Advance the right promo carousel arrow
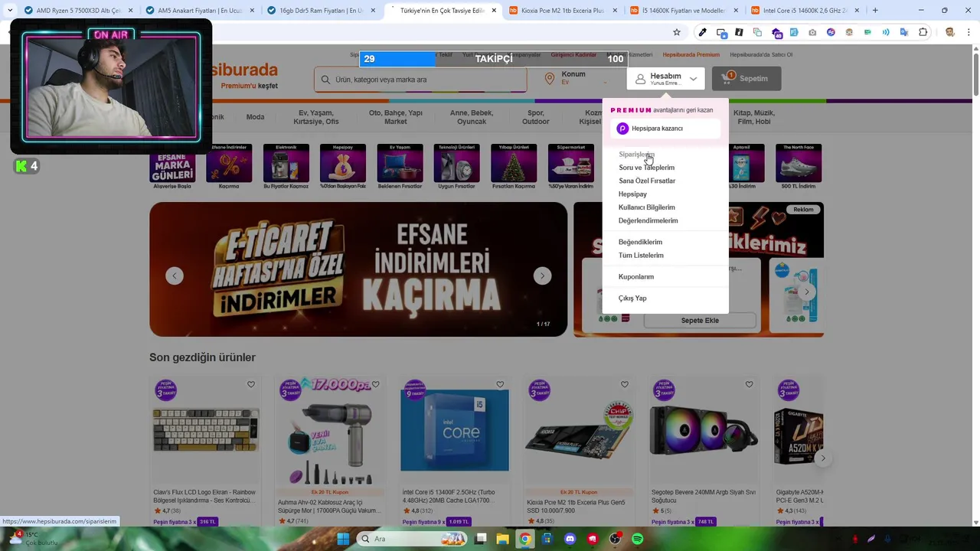 806,292
